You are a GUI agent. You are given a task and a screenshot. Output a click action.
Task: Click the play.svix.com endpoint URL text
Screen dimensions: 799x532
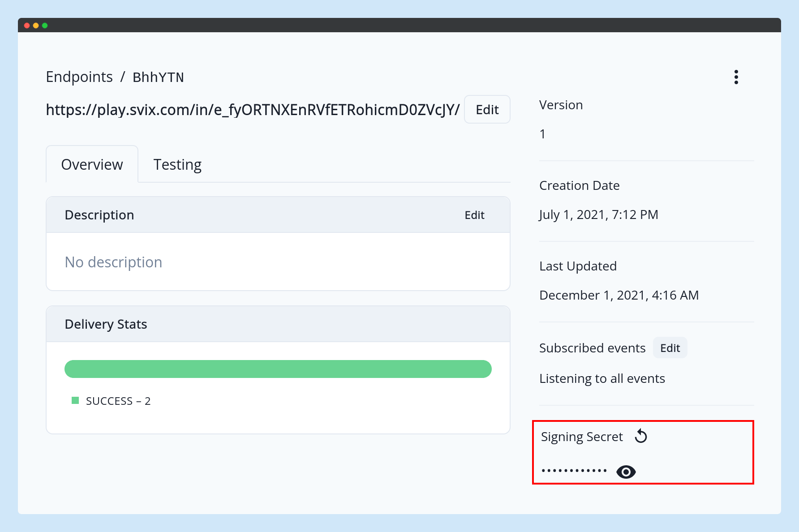253,110
